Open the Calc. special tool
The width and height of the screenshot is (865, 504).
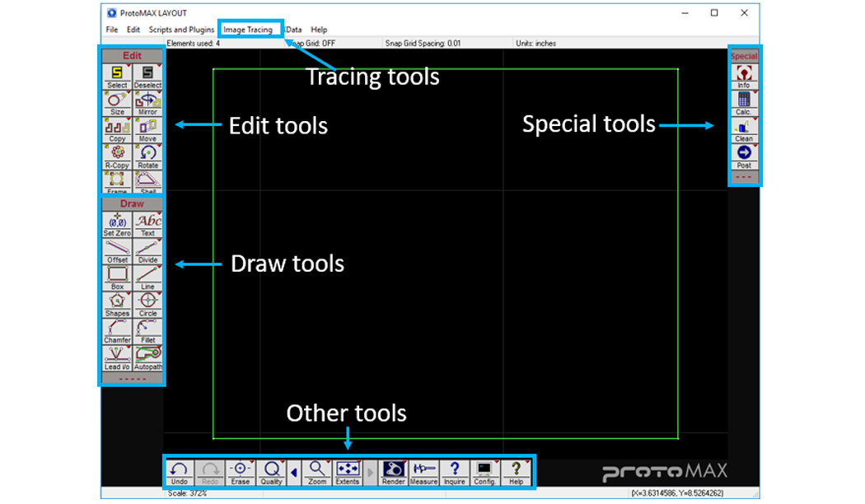click(x=744, y=101)
